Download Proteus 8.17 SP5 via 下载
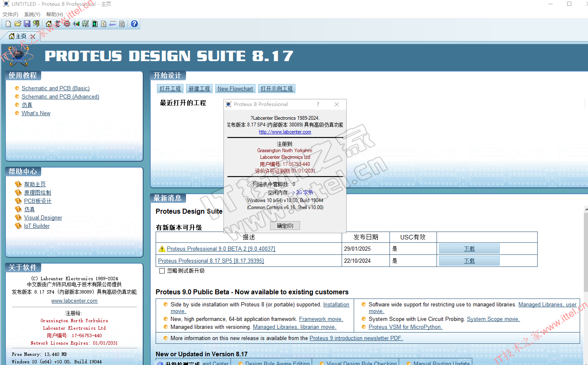 click(469, 261)
